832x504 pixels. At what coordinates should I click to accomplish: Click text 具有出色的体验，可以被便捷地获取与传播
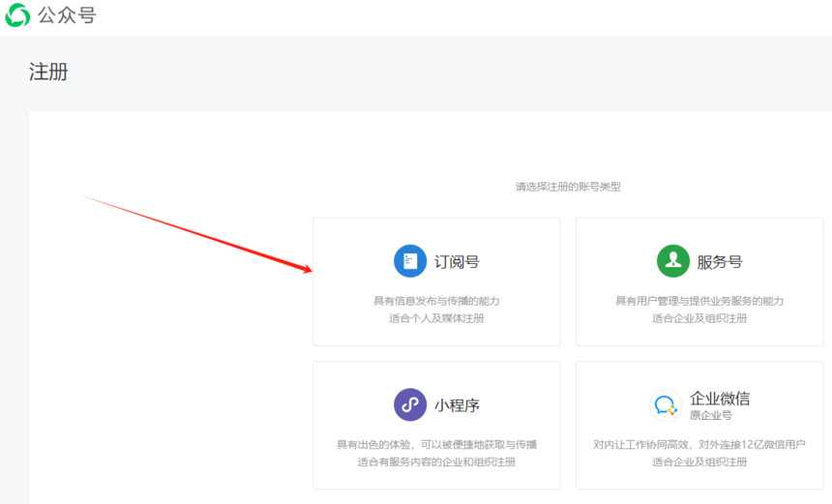click(x=436, y=445)
